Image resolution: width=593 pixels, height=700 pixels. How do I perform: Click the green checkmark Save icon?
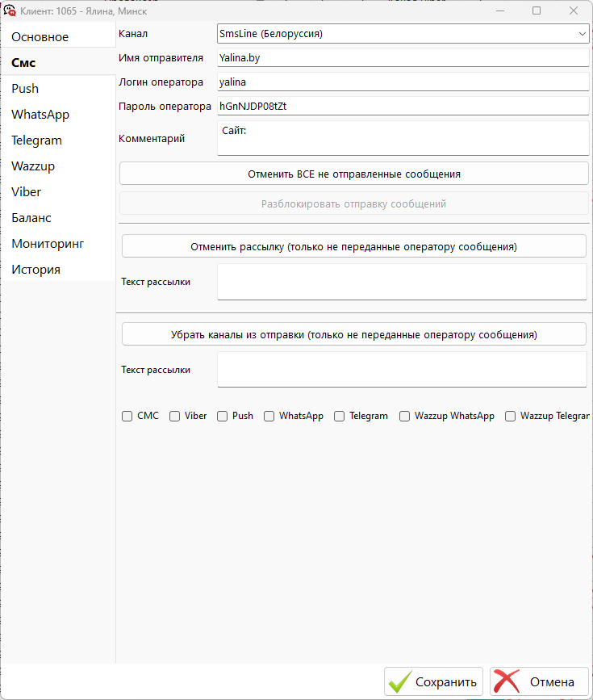click(x=400, y=681)
